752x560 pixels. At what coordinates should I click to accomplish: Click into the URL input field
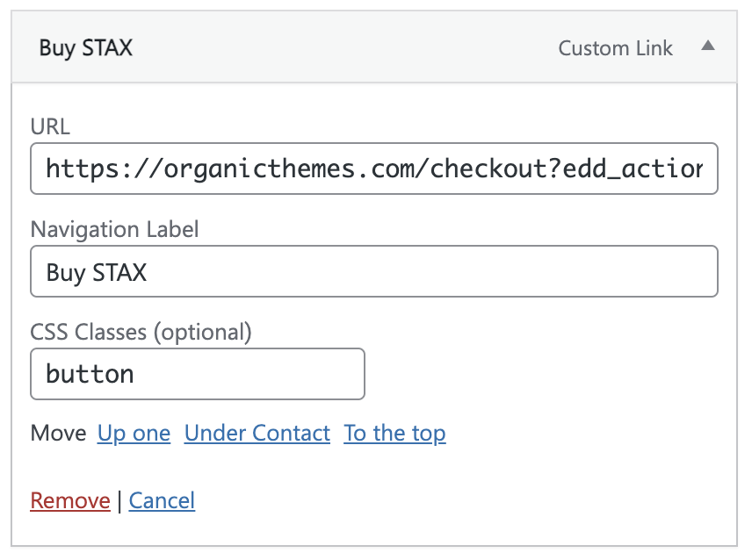click(374, 169)
